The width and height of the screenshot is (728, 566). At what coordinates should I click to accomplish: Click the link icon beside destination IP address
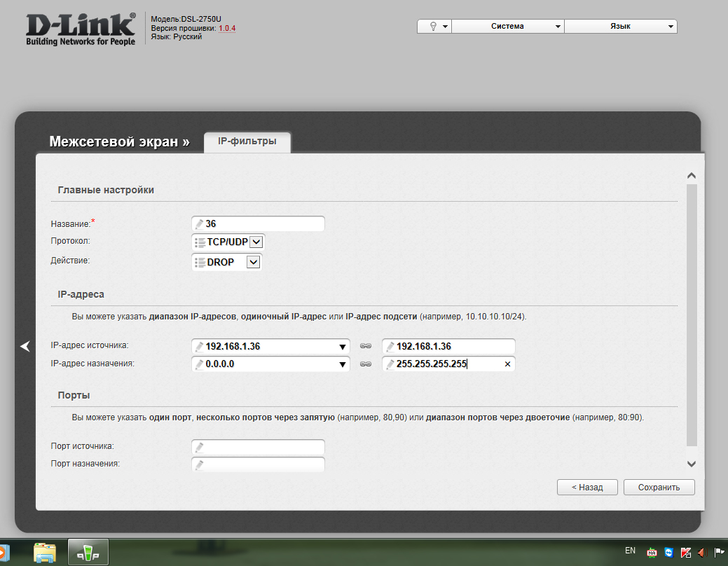pyautogui.click(x=365, y=364)
